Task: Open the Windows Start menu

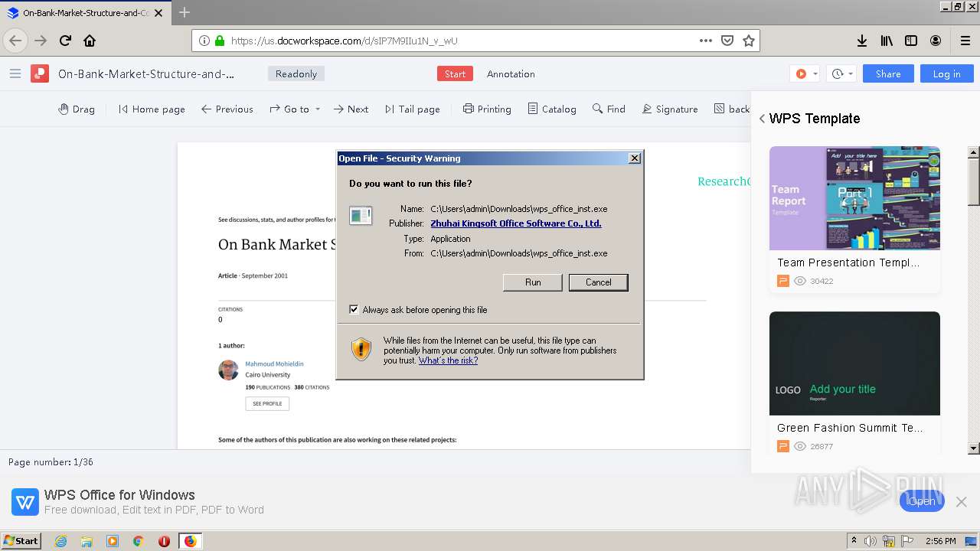Action: (x=21, y=540)
